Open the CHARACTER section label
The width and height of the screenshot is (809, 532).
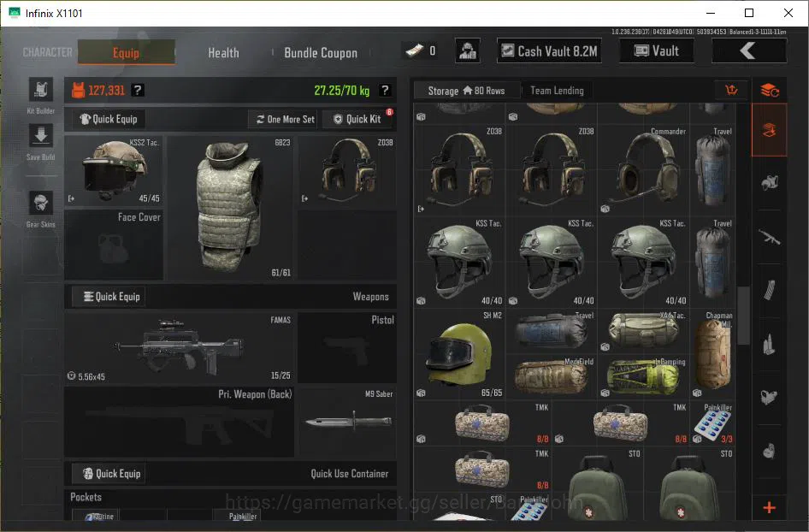tap(48, 53)
